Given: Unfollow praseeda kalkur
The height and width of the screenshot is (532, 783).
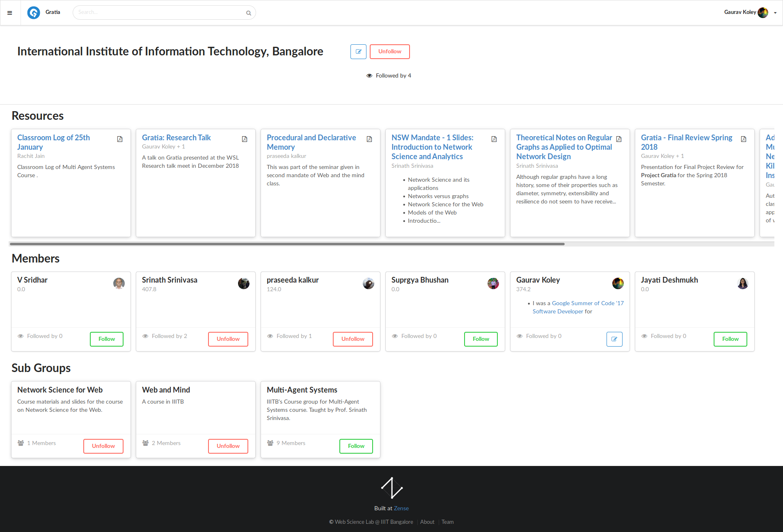Looking at the screenshot, I should point(353,339).
